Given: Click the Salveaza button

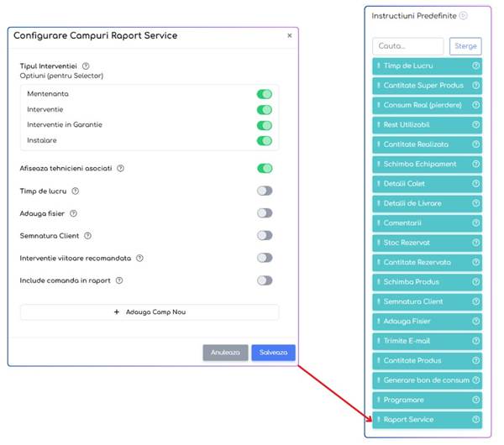Looking at the screenshot, I should pyautogui.click(x=273, y=353).
